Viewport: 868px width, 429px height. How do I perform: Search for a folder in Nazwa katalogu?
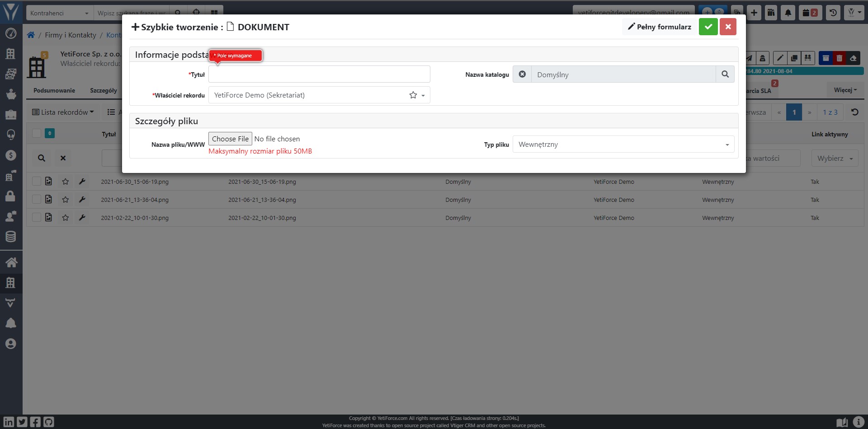click(725, 74)
